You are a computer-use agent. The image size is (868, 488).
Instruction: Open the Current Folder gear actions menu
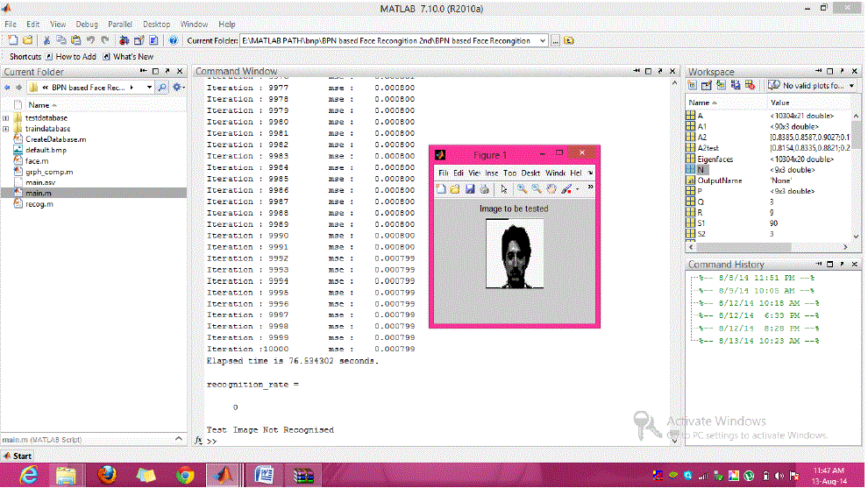pyautogui.click(x=178, y=88)
